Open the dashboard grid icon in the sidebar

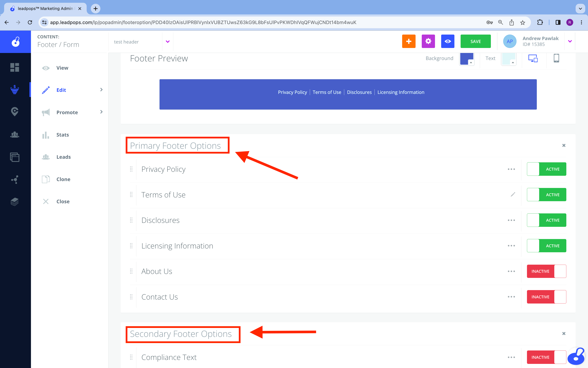tap(15, 67)
